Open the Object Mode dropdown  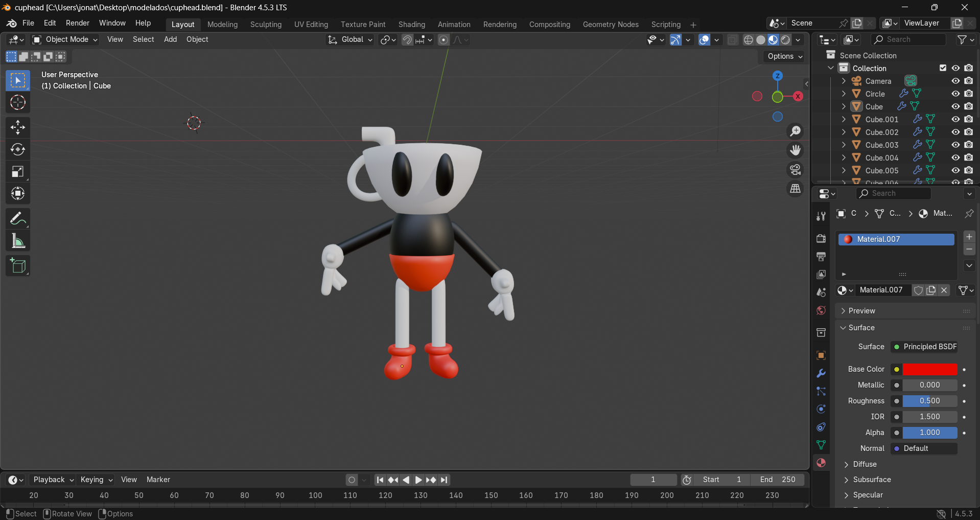coord(64,39)
